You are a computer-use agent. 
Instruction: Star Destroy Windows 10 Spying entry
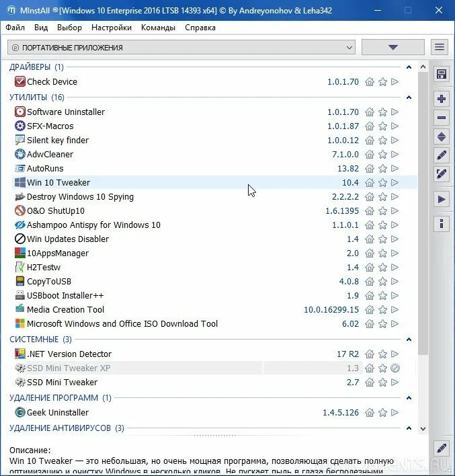click(x=383, y=197)
